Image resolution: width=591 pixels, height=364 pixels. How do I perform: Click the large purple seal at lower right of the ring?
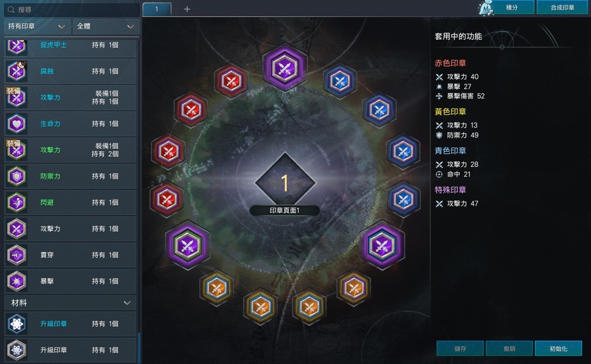[x=382, y=245]
